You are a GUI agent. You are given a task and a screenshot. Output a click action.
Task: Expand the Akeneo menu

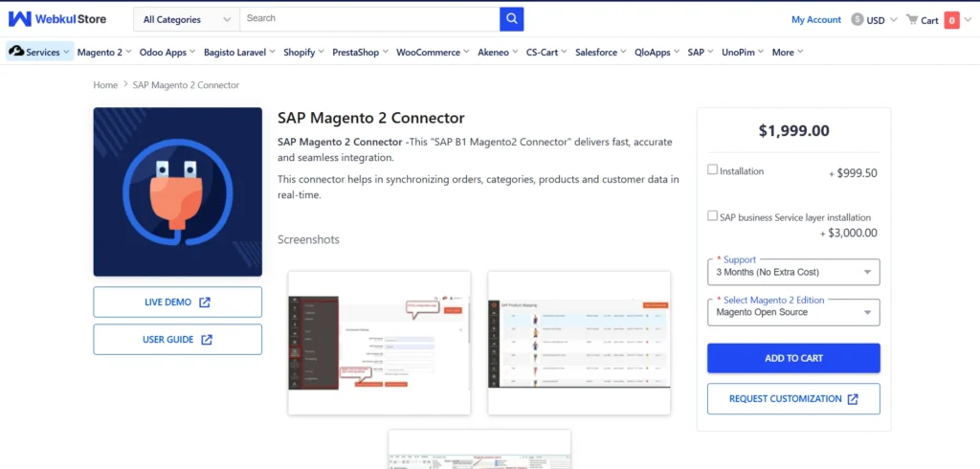pos(498,53)
